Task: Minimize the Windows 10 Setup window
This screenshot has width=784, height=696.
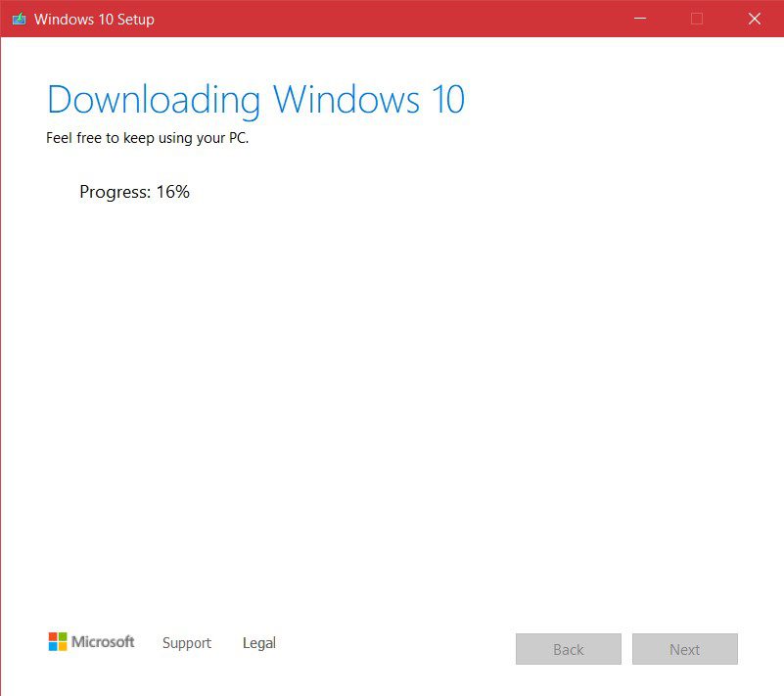Action: pyautogui.click(x=640, y=19)
